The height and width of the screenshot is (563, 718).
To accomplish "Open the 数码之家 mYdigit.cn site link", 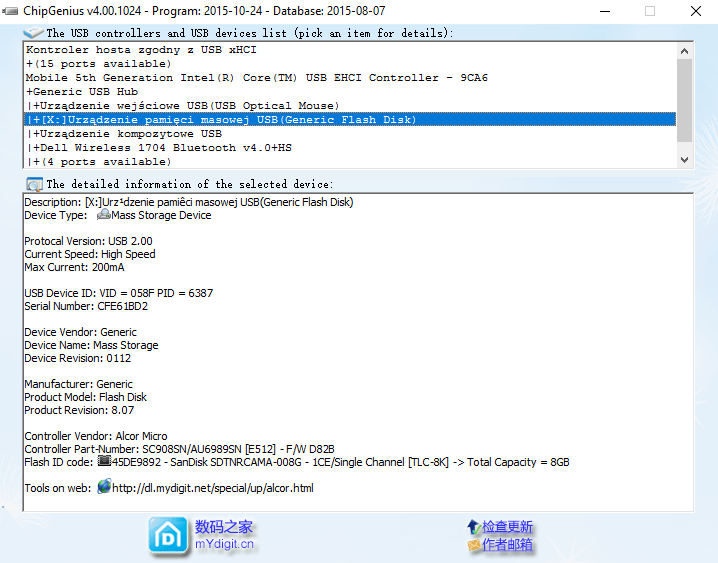I will point(224,535).
